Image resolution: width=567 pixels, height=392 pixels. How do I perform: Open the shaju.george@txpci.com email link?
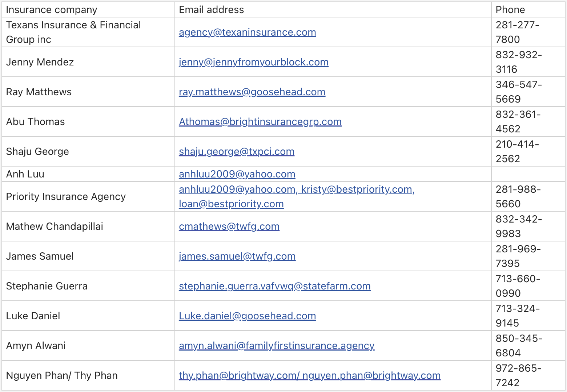(236, 152)
